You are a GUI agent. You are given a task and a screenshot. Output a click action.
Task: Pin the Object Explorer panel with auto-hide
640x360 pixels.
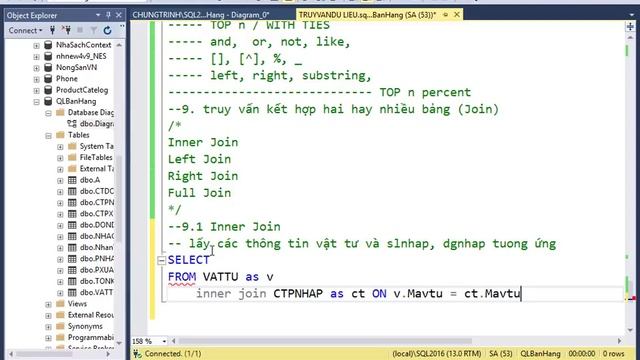tap(108, 15)
